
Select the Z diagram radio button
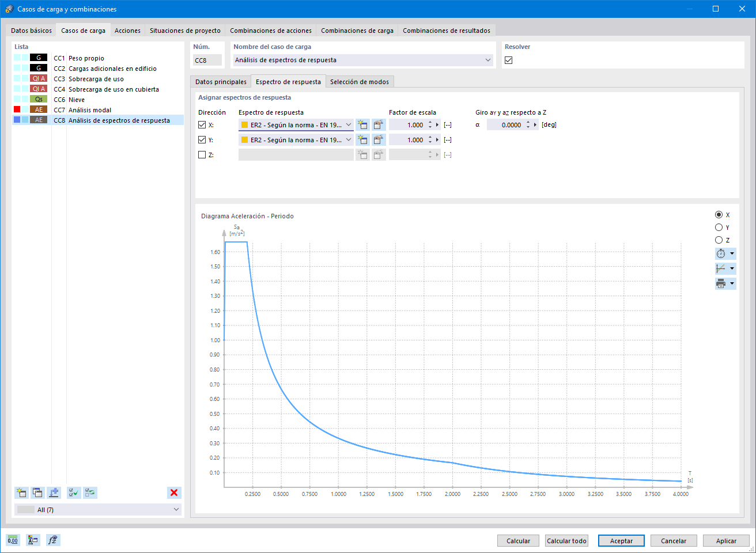(x=719, y=240)
